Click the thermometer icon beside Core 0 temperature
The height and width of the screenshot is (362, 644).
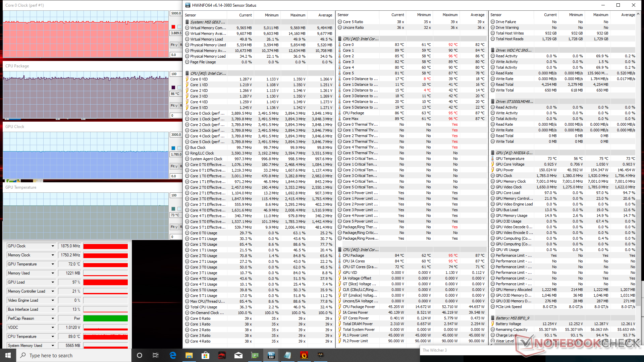click(340, 45)
